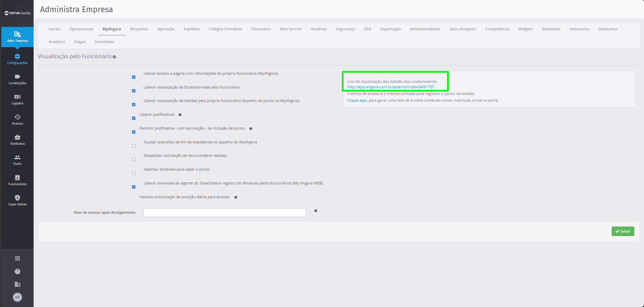Uncheck Liberar justificativas checkbox
The width and height of the screenshot is (644, 307).
point(134,118)
